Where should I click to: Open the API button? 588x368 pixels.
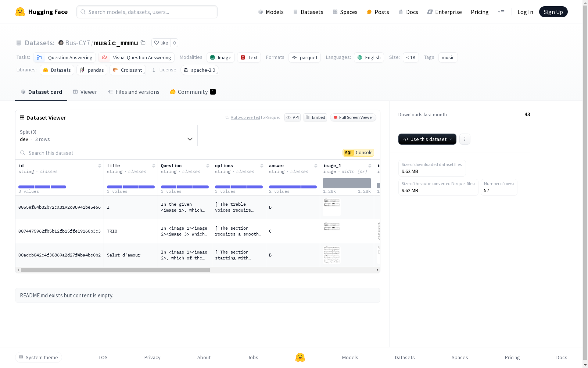[293, 117]
